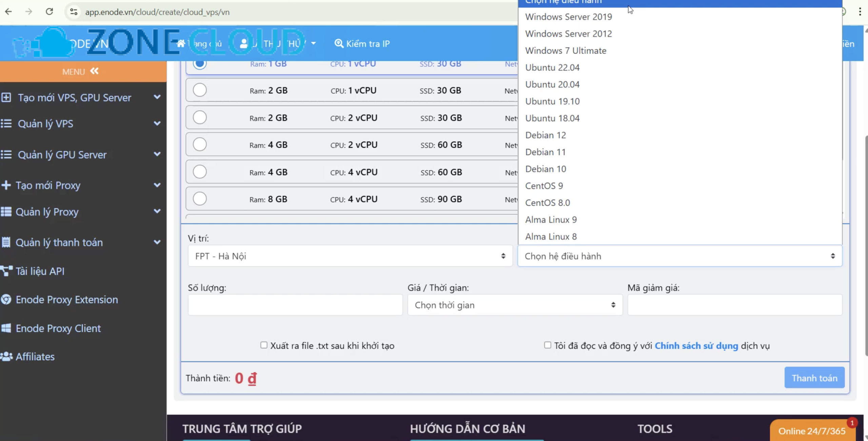Expand Tạo mới VPS, GPU Server submenu

point(157,97)
